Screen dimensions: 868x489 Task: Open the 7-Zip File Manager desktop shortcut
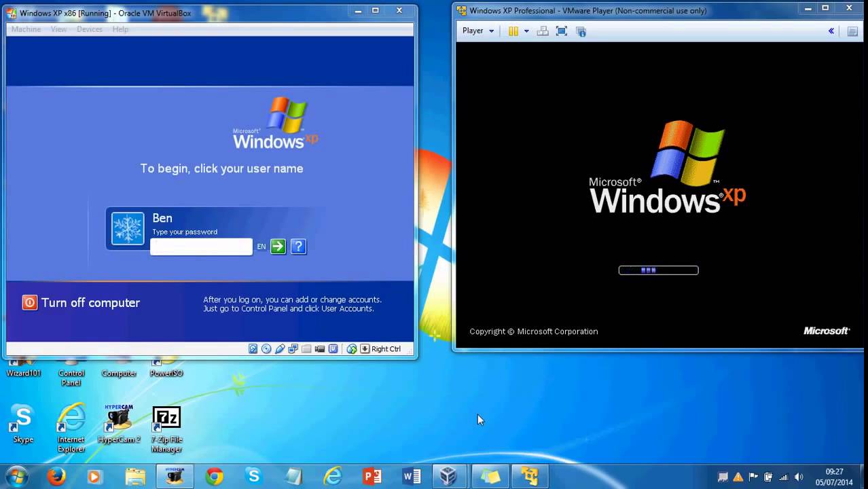click(x=166, y=429)
